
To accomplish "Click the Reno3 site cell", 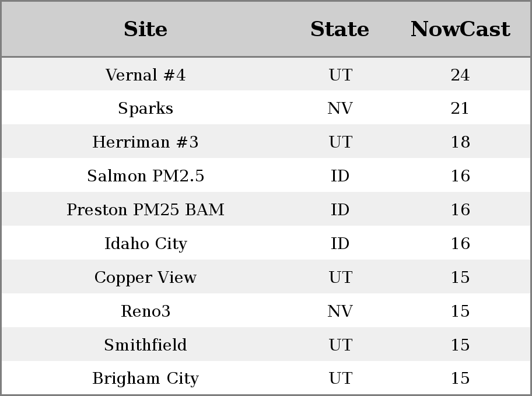I will point(145,311).
